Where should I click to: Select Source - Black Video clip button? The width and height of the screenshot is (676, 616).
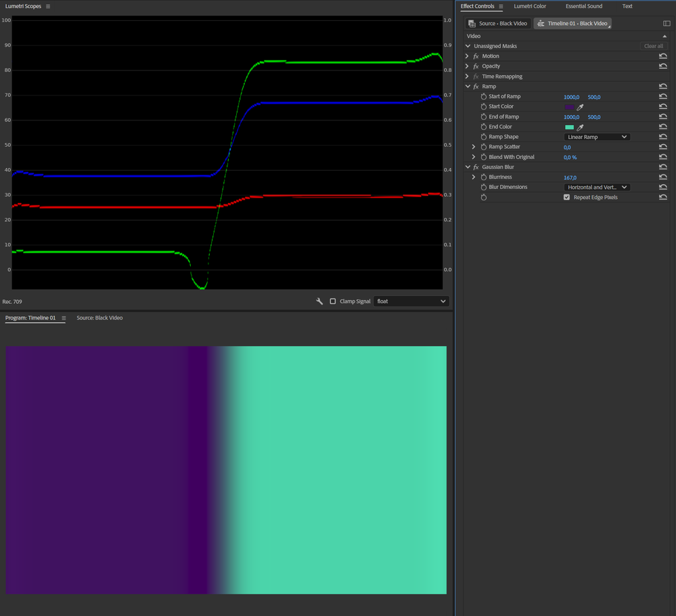pyautogui.click(x=498, y=23)
